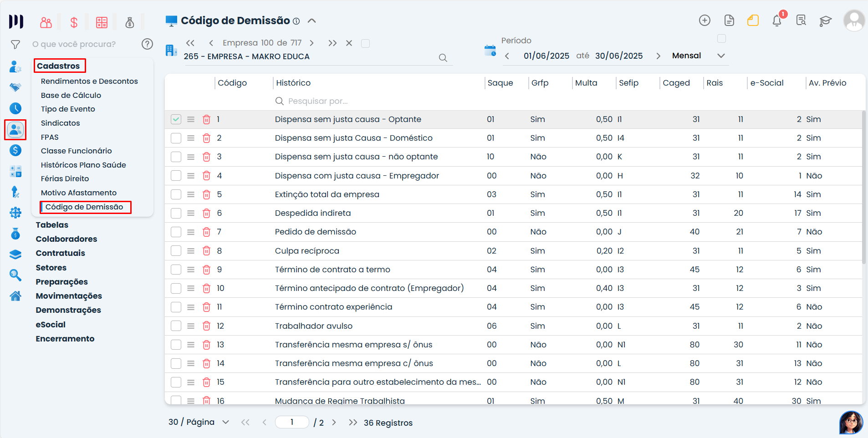
Task: Uncheck row 1 Dispensa sem justa causa
Action: click(x=176, y=119)
